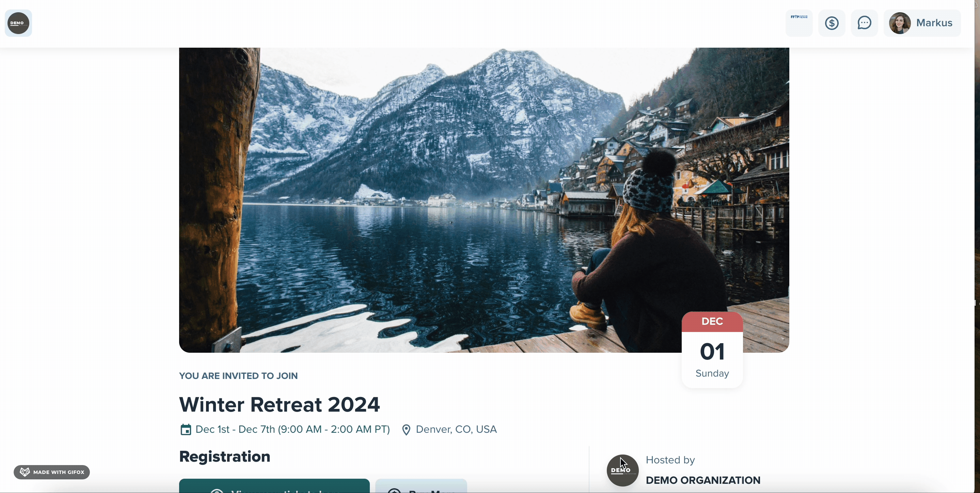Click the view your tickets button

pos(274,486)
